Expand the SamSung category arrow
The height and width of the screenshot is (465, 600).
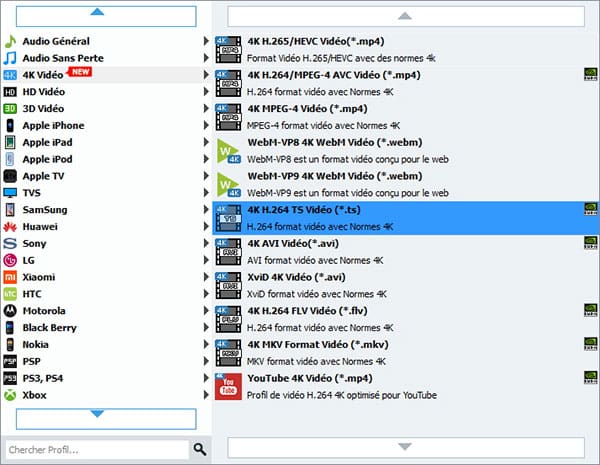(207, 210)
